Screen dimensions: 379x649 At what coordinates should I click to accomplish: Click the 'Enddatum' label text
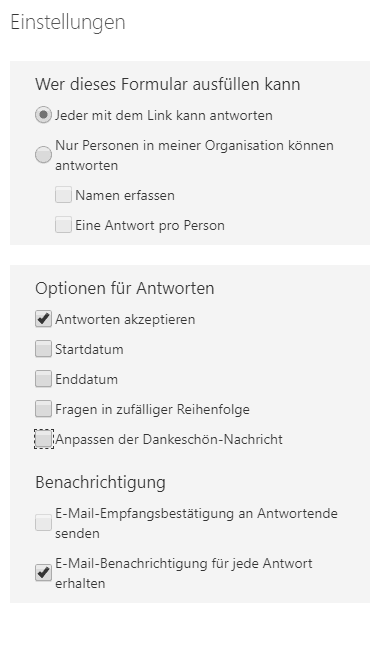[x=86, y=379]
